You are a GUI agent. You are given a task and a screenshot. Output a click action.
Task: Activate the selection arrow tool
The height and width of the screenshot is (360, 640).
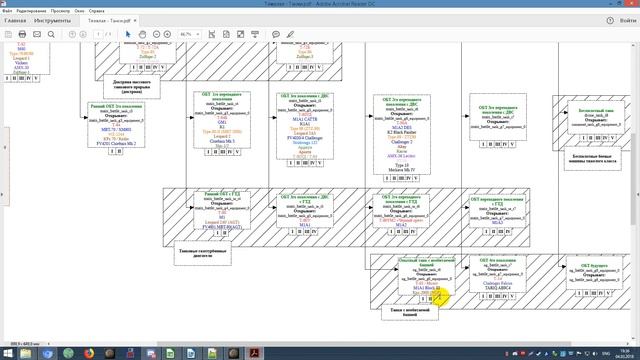click(128, 34)
